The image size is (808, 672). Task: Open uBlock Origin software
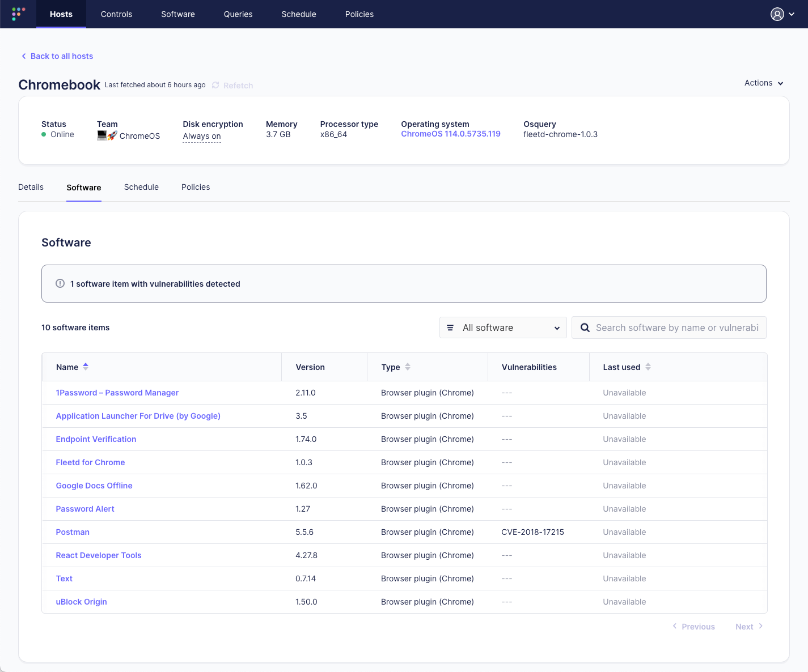[x=81, y=602]
